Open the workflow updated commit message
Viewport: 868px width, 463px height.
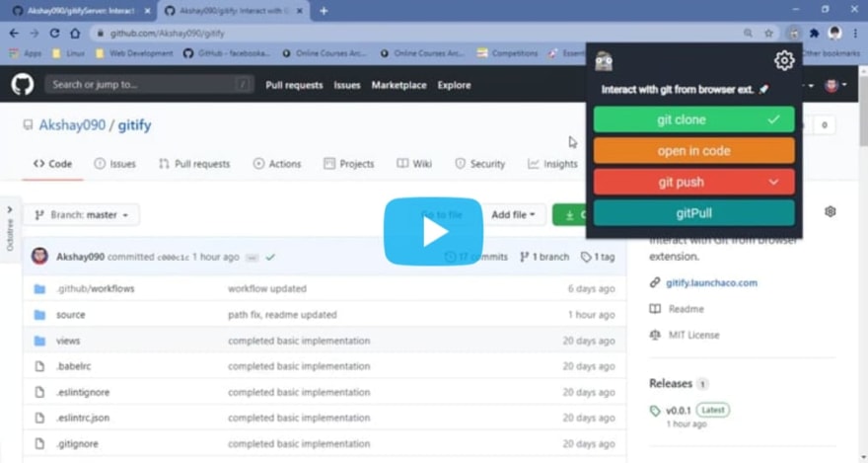pos(267,288)
